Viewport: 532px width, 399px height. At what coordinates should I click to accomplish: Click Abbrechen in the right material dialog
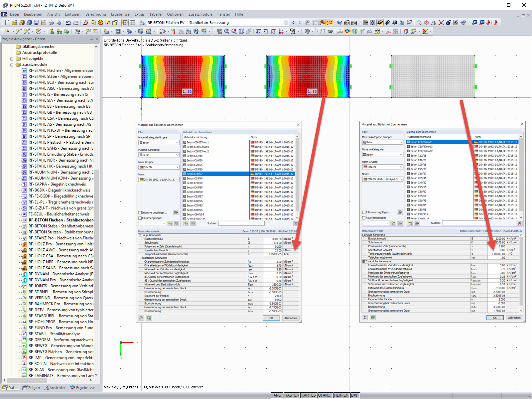point(514,318)
